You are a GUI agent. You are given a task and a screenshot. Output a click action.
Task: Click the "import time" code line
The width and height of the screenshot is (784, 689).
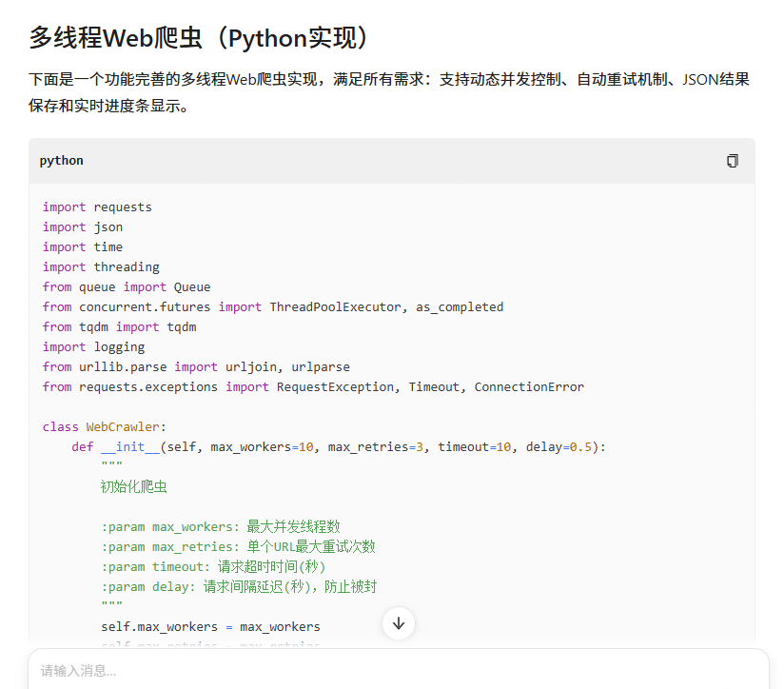click(x=83, y=247)
